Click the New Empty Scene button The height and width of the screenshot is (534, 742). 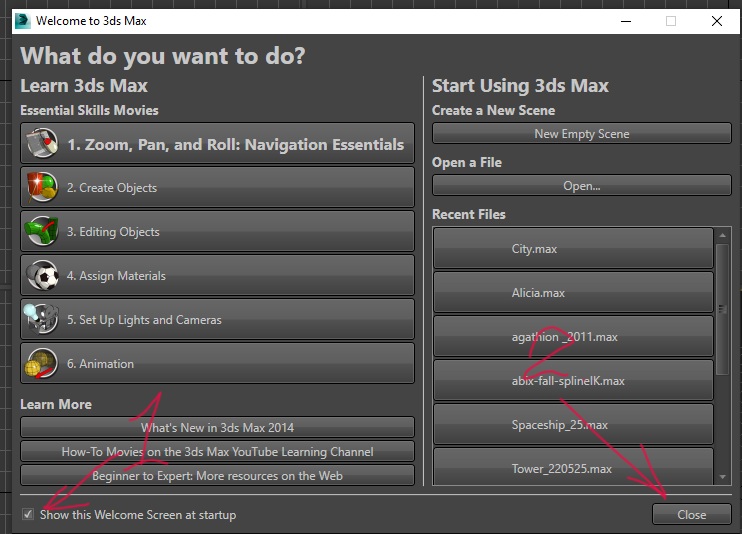click(582, 134)
